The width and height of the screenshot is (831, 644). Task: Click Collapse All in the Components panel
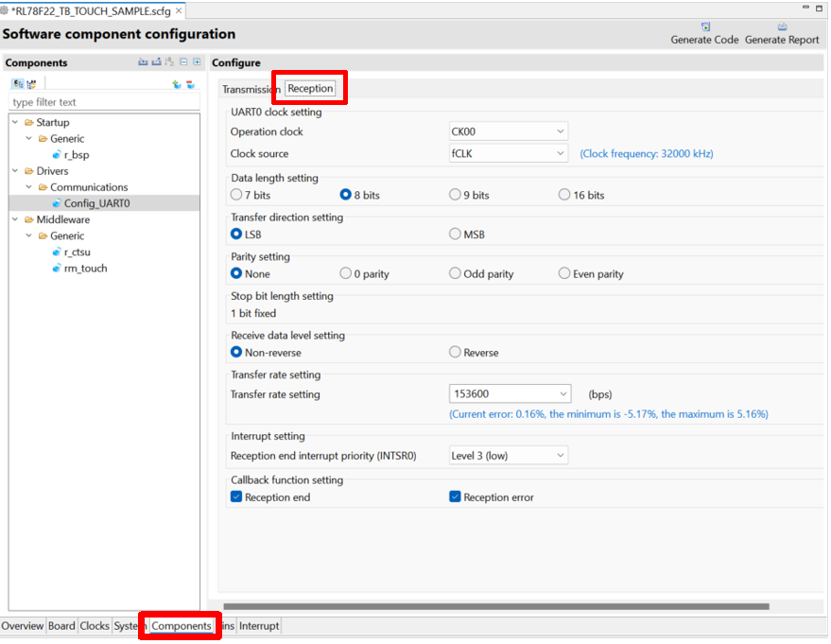(x=183, y=62)
